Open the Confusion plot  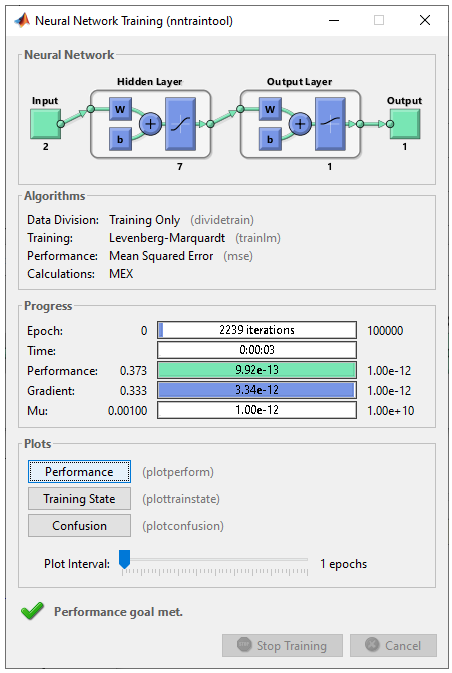tap(79, 526)
